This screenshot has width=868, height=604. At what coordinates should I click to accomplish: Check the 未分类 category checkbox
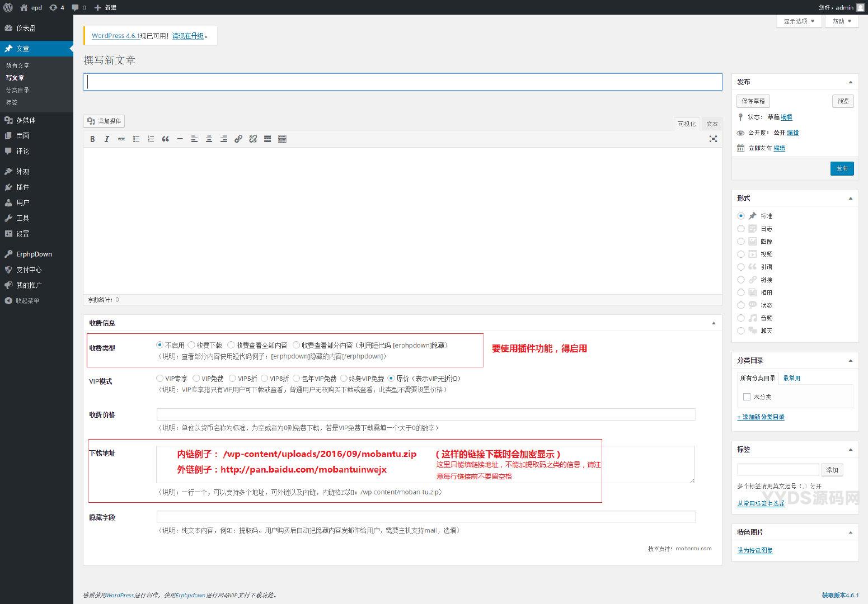pos(746,397)
